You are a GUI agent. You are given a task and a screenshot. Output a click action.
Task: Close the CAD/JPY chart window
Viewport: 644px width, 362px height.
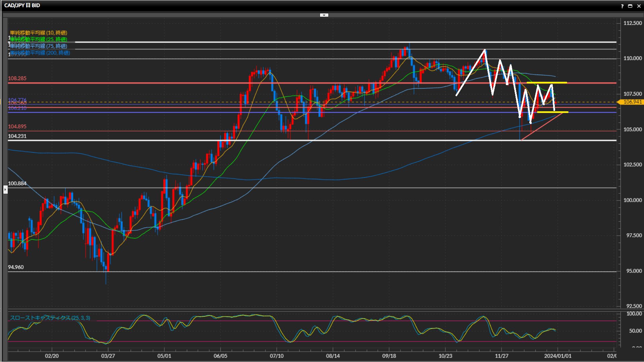[639, 6]
